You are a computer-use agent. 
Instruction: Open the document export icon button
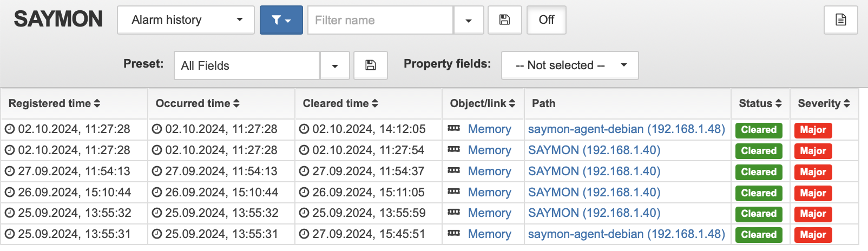(840, 20)
